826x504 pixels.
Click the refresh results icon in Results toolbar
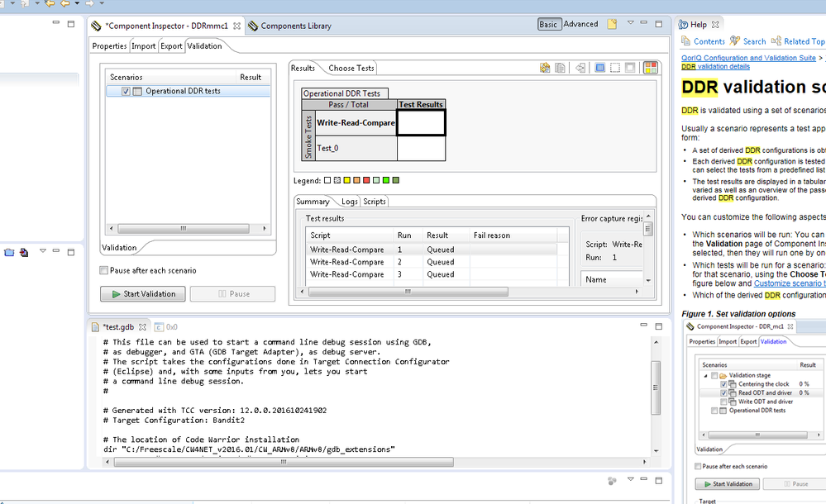[x=545, y=68]
